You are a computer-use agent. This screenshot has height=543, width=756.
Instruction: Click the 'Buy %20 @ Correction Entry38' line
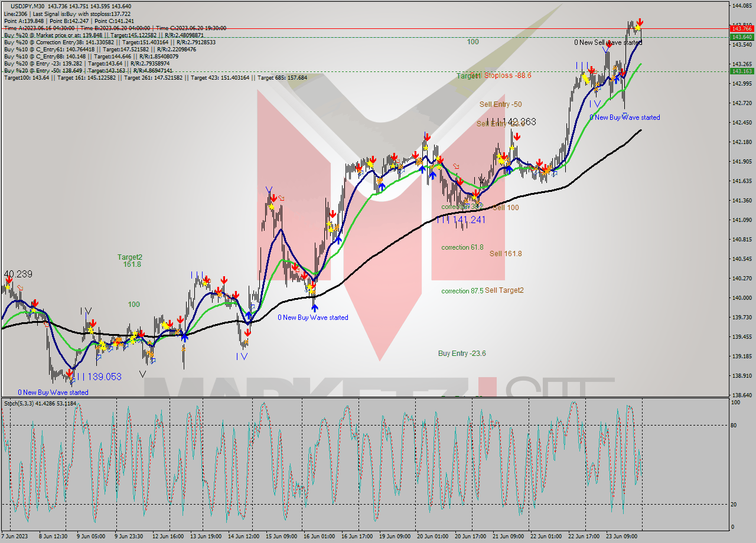[x=110, y=42]
